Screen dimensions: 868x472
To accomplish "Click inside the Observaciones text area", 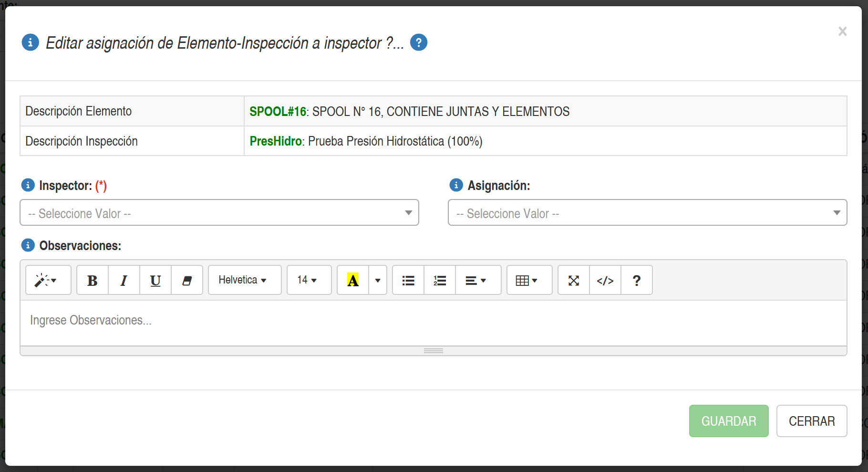I will (x=433, y=323).
